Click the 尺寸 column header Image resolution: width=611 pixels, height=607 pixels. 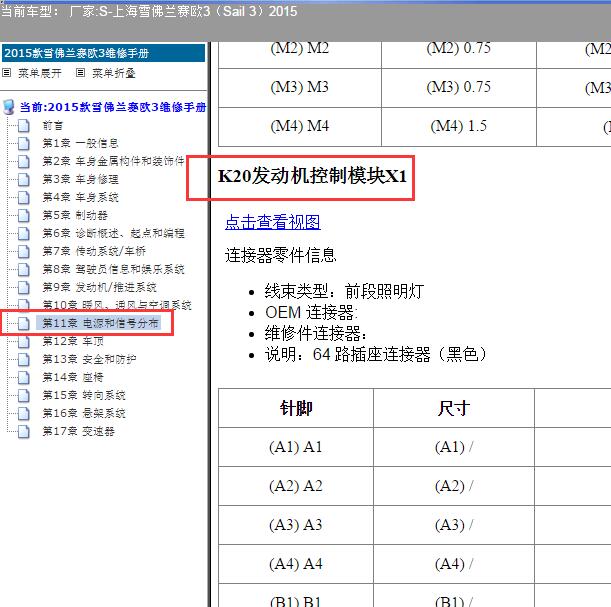[453, 408]
